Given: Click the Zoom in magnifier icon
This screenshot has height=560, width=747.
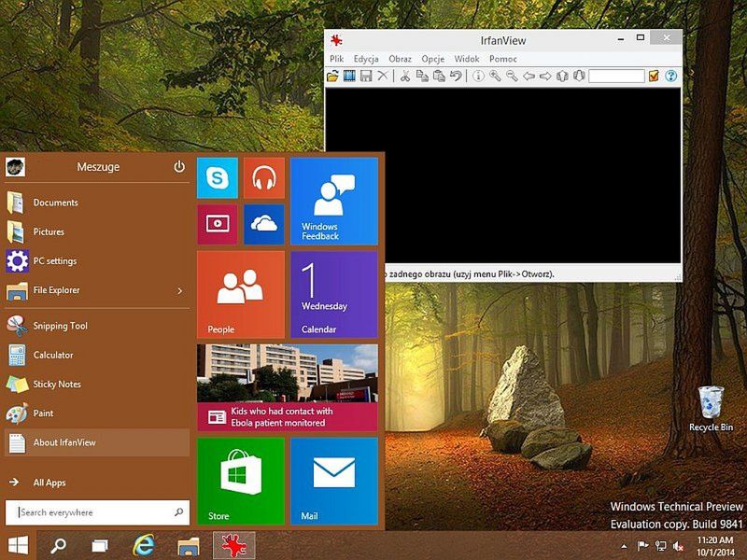Looking at the screenshot, I should pos(495,76).
